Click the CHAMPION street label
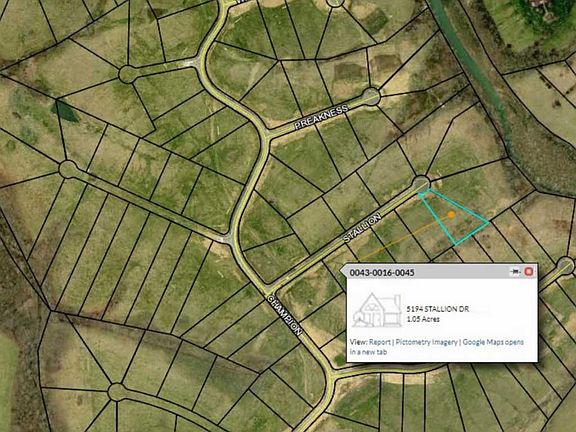The width and height of the screenshot is (576, 432). pyautogui.click(x=285, y=315)
